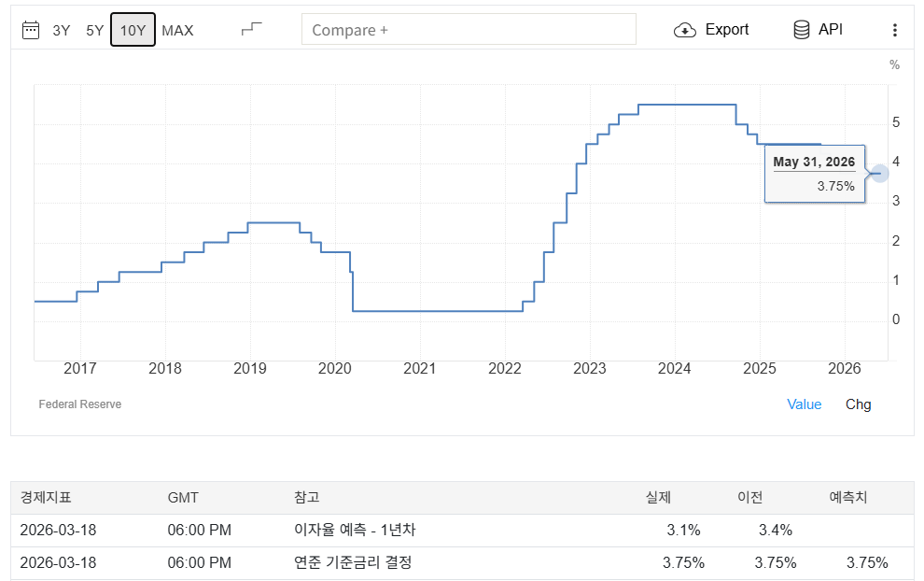The image size is (924, 581).
Task: Select the 3Y time range
Action: click(x=62, y=30)
